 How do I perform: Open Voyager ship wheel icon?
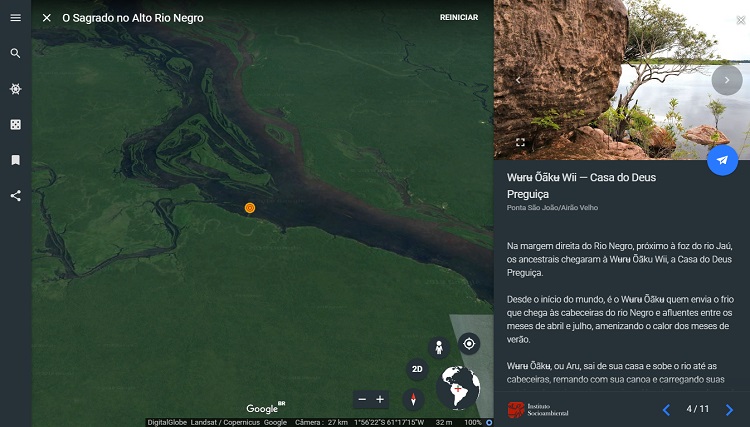pyautogui.click(x=15, y=89)
